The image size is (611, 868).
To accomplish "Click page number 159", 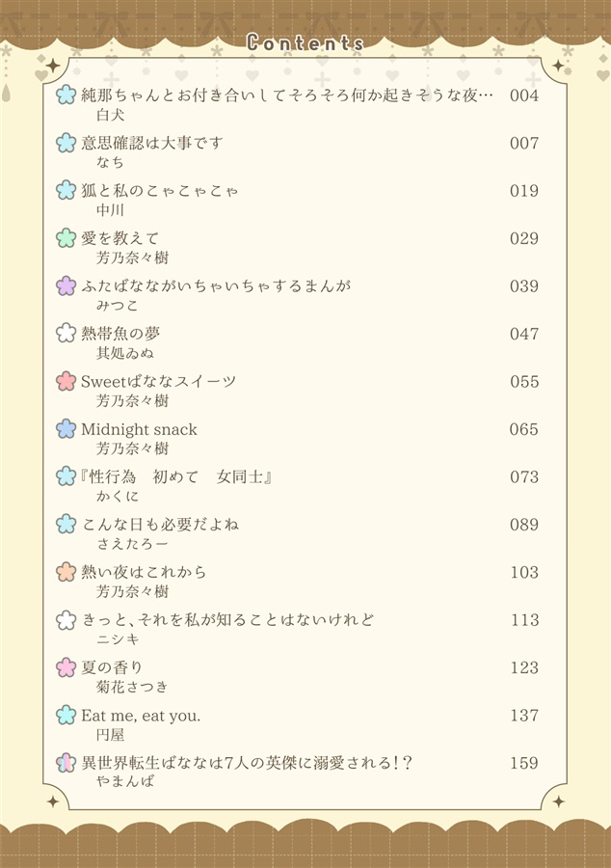I will [524, 764].
